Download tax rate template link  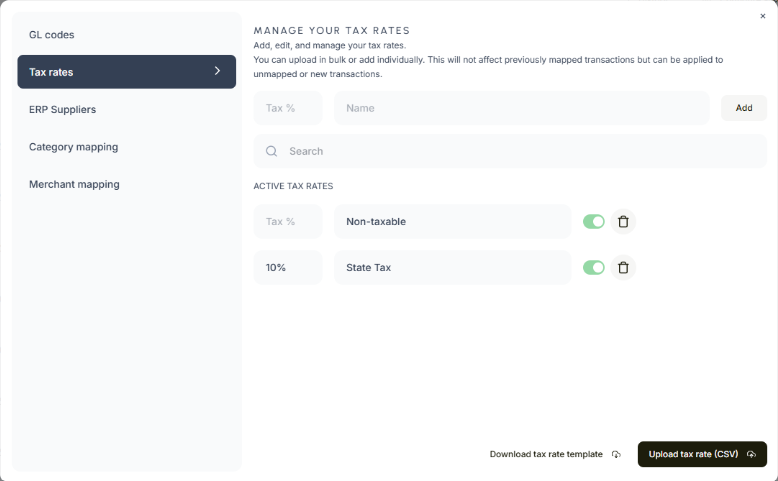[546, 454]
